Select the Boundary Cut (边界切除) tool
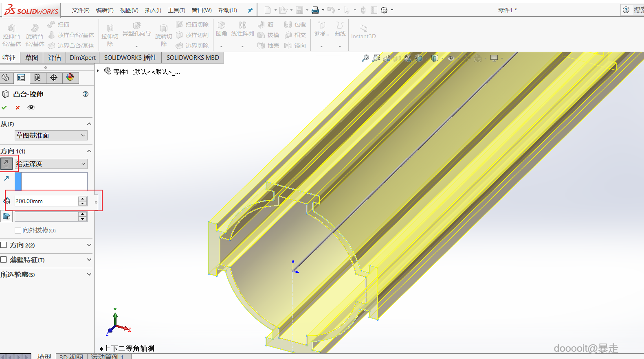Image resolution: width=644 pixels, height=359 pixels. click(192, 46)
